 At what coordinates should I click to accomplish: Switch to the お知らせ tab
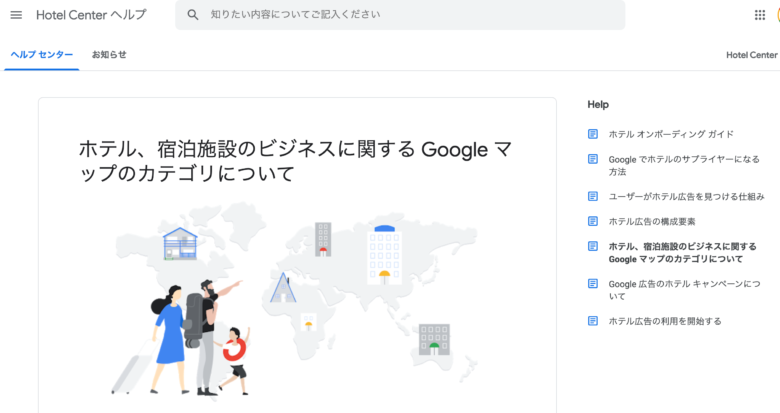click(x=109, y=55)
